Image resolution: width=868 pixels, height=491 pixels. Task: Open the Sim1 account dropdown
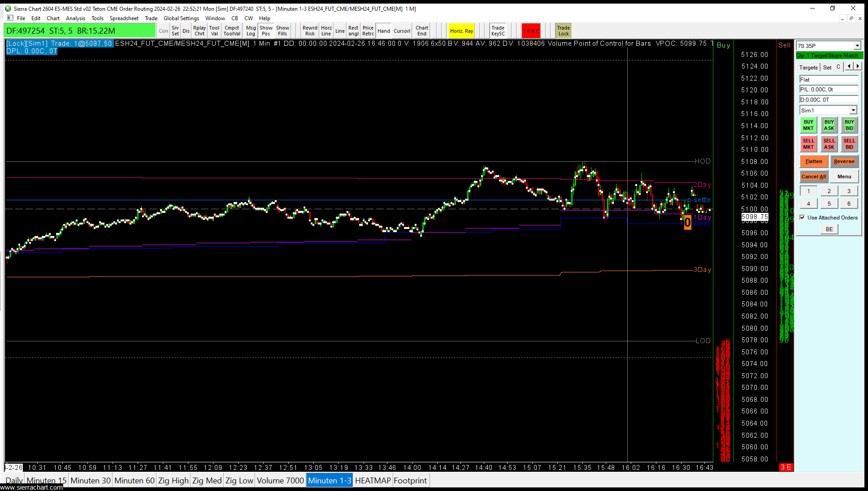[x=853, y=110]
